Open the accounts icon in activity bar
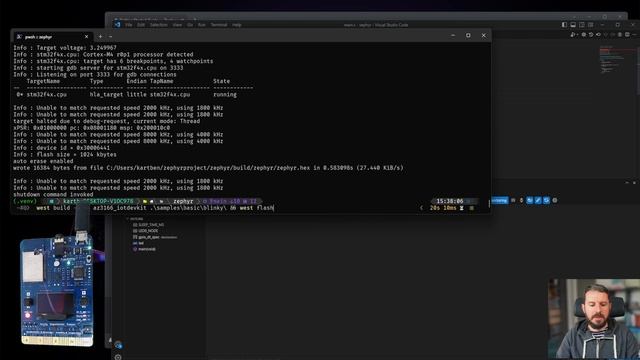Screen dimensions: 640x360 point(118,345)
